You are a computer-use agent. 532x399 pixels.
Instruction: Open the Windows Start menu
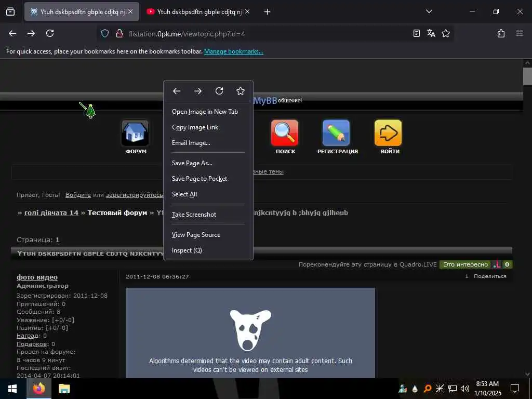coord(12,389)
